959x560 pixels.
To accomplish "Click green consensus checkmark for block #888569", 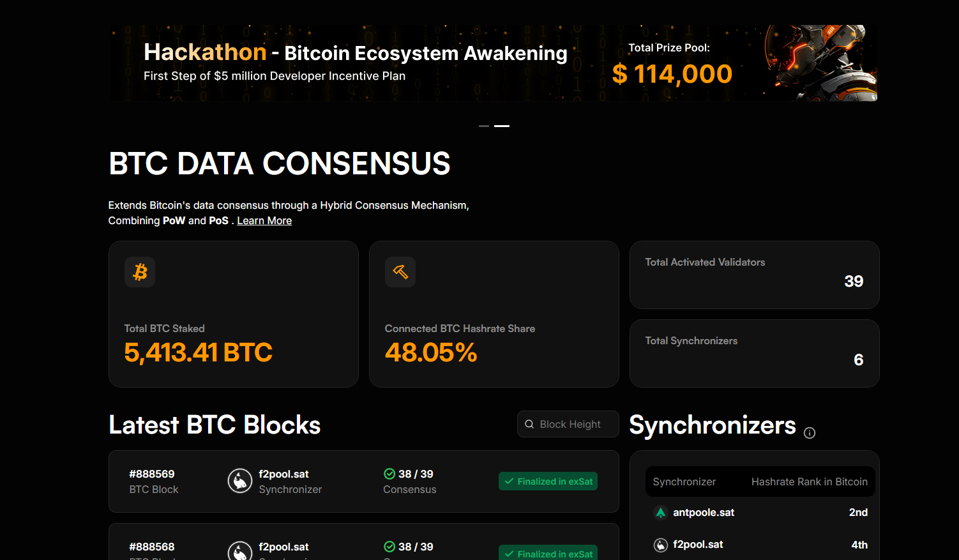I will pos(389,474).
